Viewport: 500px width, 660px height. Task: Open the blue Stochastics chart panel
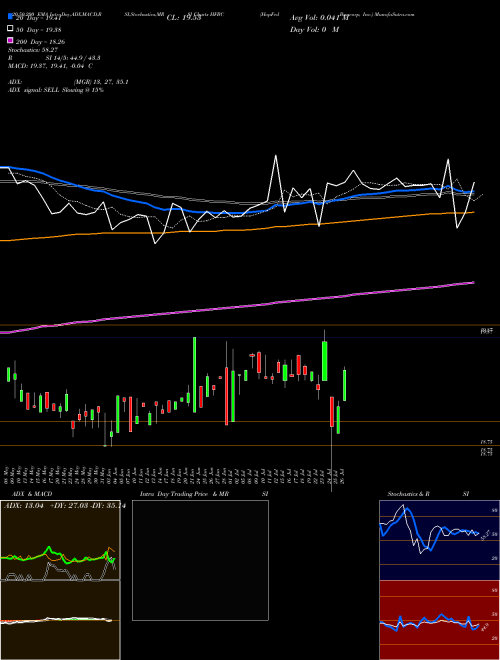tap(439, 540)
